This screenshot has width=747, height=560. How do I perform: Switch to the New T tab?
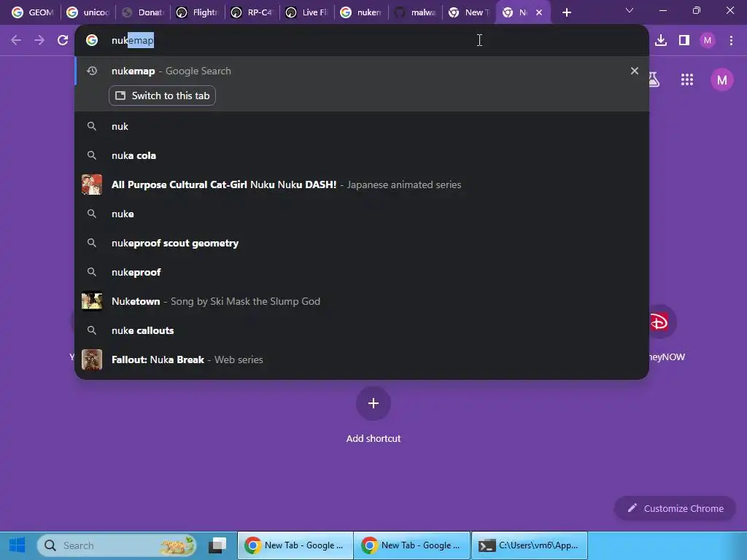[x=469, y=12]
